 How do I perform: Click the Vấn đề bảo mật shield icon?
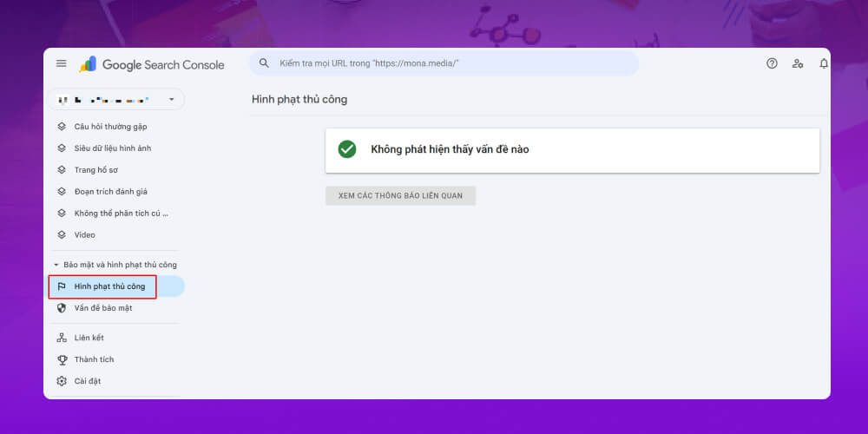pyautogui.click(x=62, y=308)
